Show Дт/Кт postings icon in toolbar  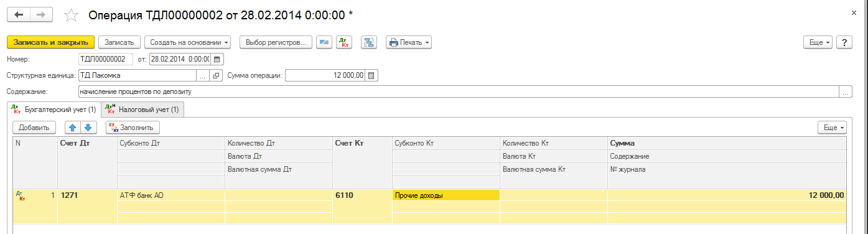pyautogui.click(x=344, y=42)
